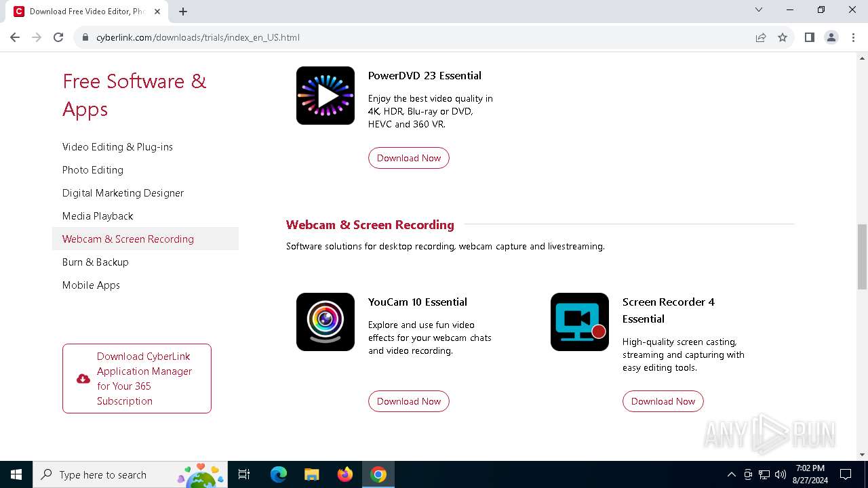The width and height of the screenshot is (868, 488).
Task: View site information lock icon
Action: pos(85,37)
